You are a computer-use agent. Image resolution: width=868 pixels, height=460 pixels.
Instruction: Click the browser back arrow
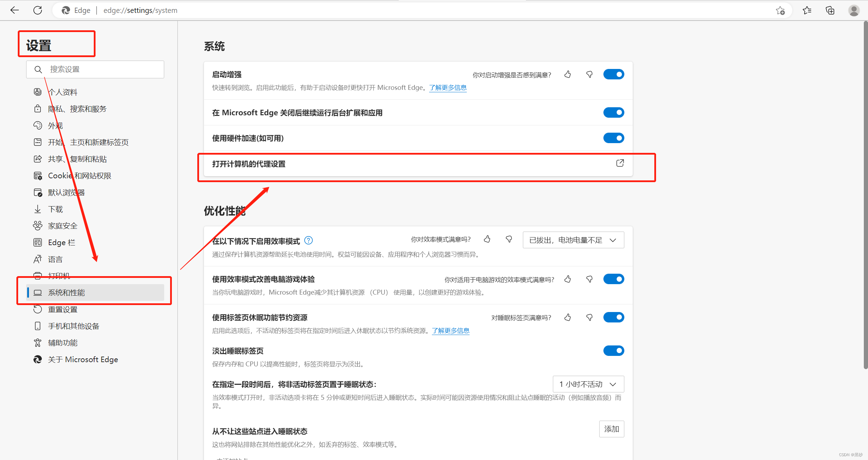[x=15, y=10]
